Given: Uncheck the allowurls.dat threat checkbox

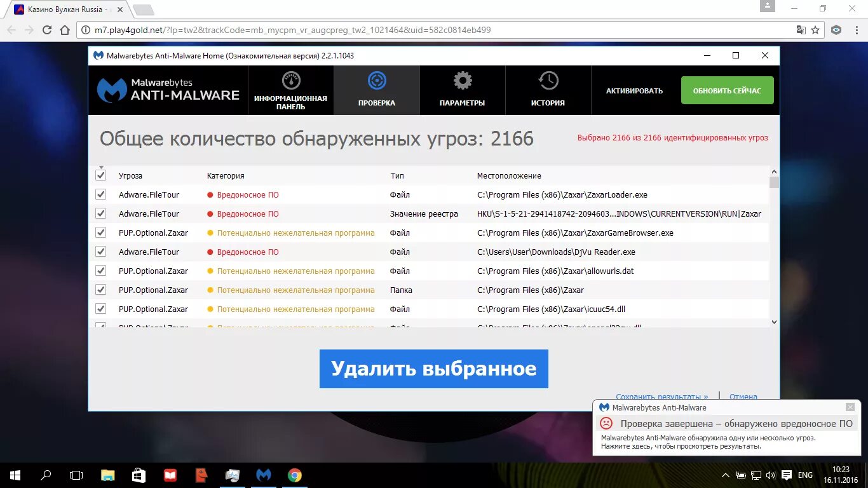Looking at the screenshot, I should 100,271.
